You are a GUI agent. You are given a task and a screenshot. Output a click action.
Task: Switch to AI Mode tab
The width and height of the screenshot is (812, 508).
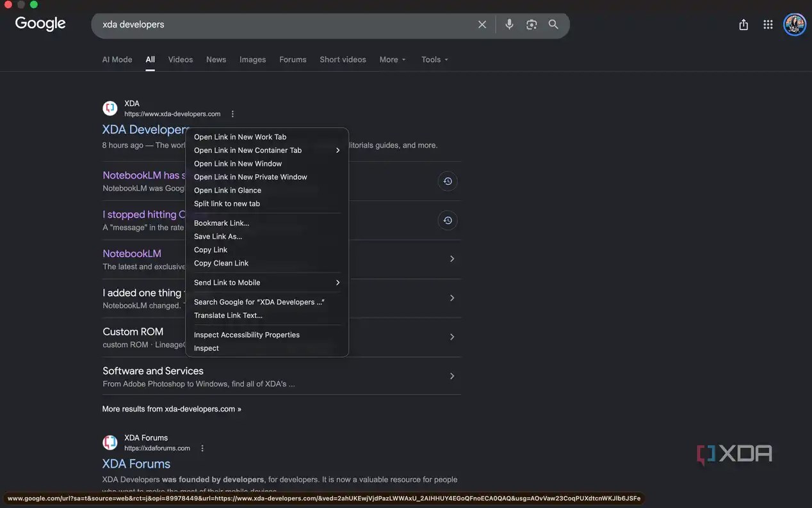tap(117, 60)
